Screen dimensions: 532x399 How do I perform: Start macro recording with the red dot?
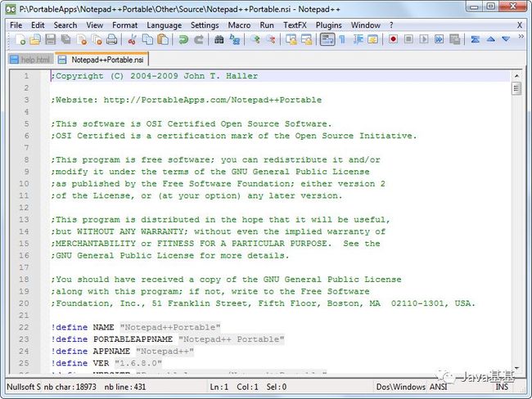pos(393,39)
